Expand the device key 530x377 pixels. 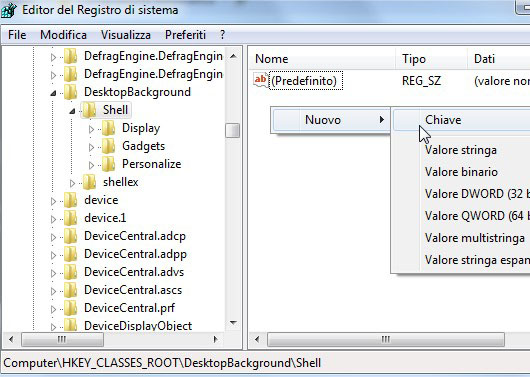[x=53, y=201]
